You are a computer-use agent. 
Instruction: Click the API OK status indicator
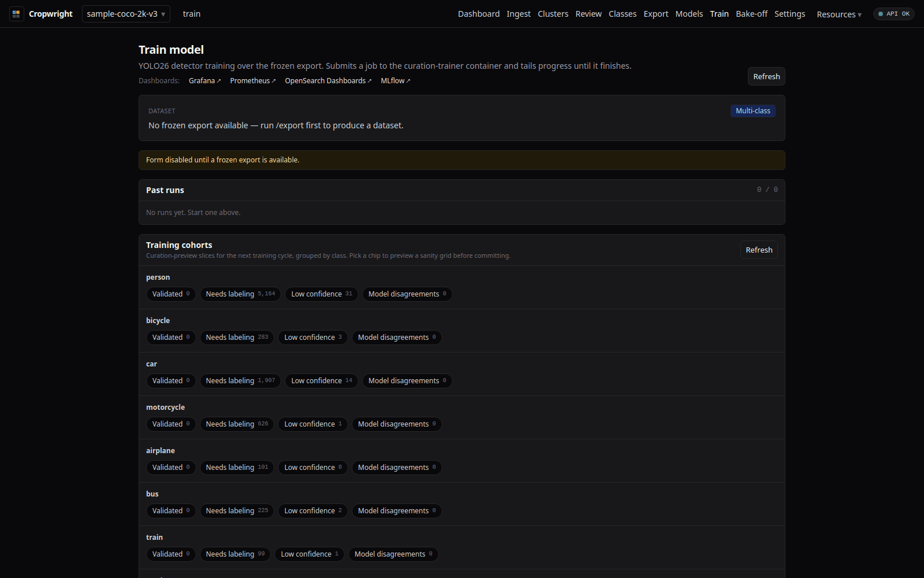[893, 14]
